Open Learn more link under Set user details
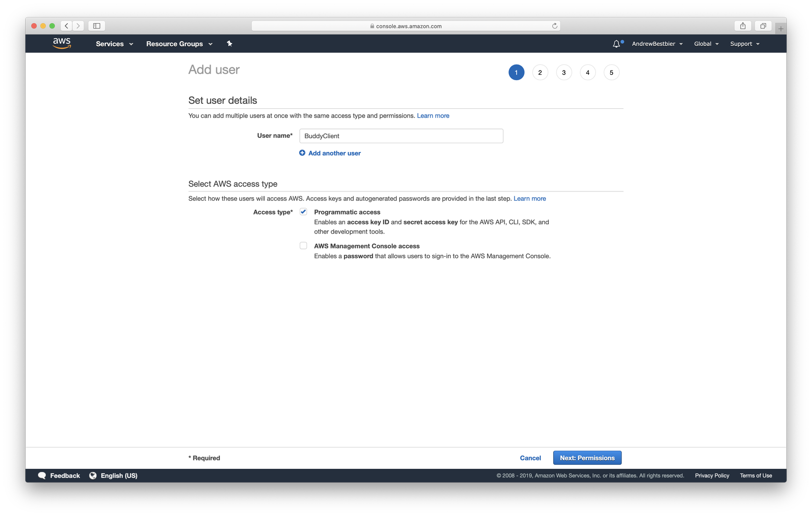The height and width of the screenshot is (516, 812). point(433,116)
